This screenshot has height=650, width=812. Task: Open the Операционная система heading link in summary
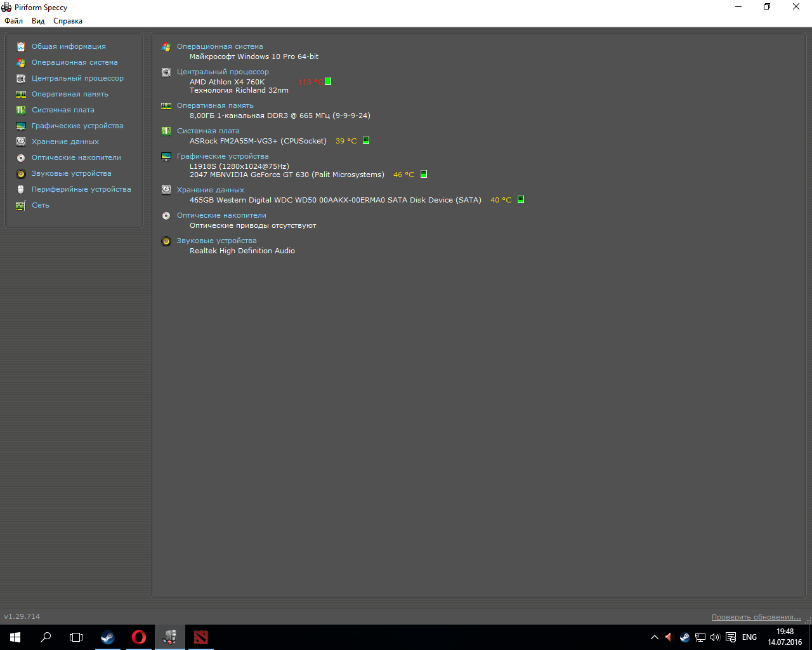coord(219,46)
